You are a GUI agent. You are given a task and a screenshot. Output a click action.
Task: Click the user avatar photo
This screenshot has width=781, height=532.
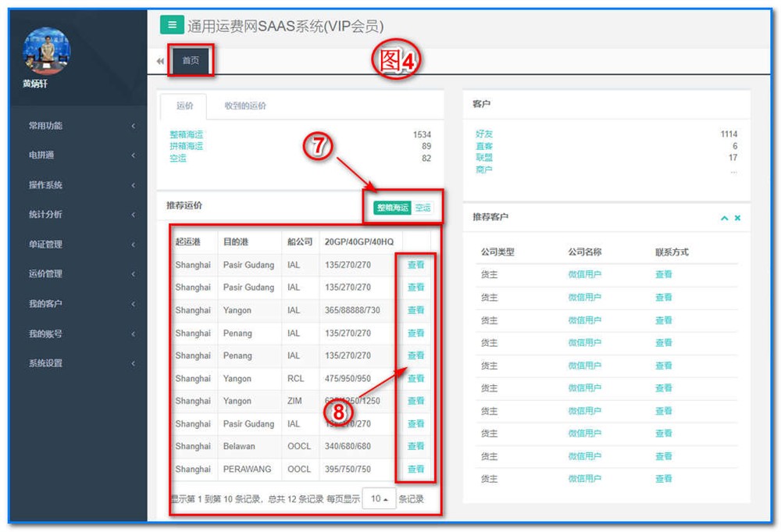click(46, 52)
